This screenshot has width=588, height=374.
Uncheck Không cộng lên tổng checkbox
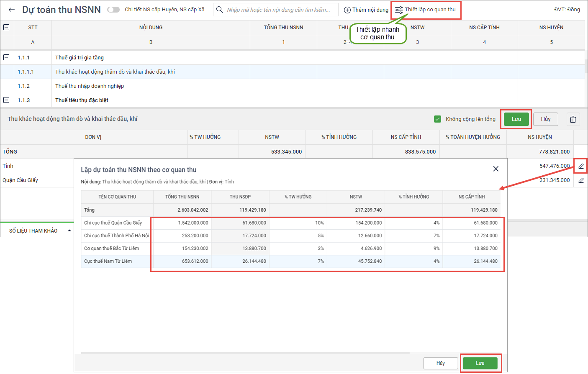coord(438,119)
